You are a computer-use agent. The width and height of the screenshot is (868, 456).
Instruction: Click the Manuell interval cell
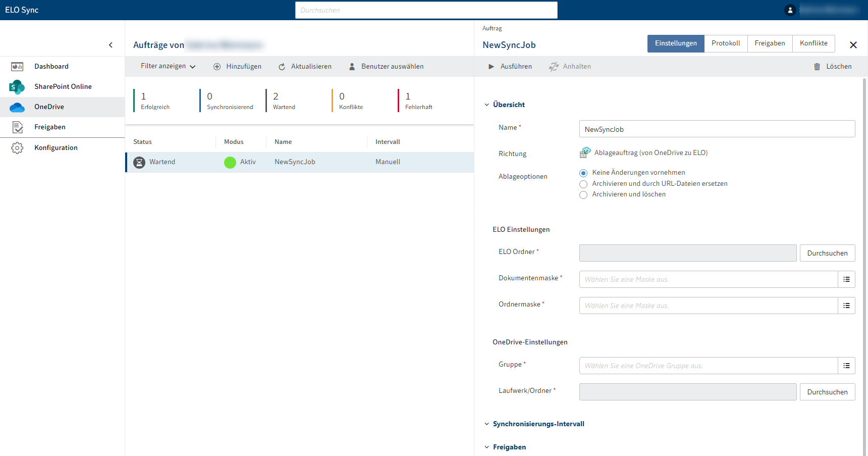(x=388, y=162)
